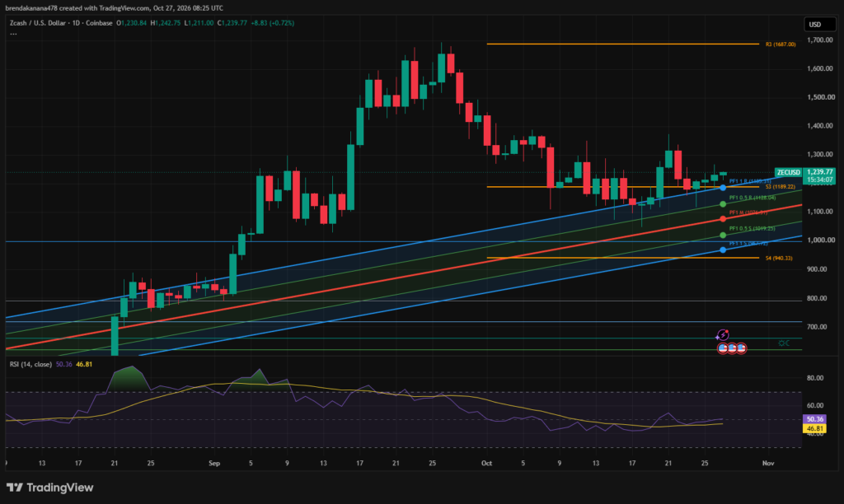Click the Zcash / U.S. Dollar symbol title
844x504 pixels.
pyautogui.click(x=37, y=23)
